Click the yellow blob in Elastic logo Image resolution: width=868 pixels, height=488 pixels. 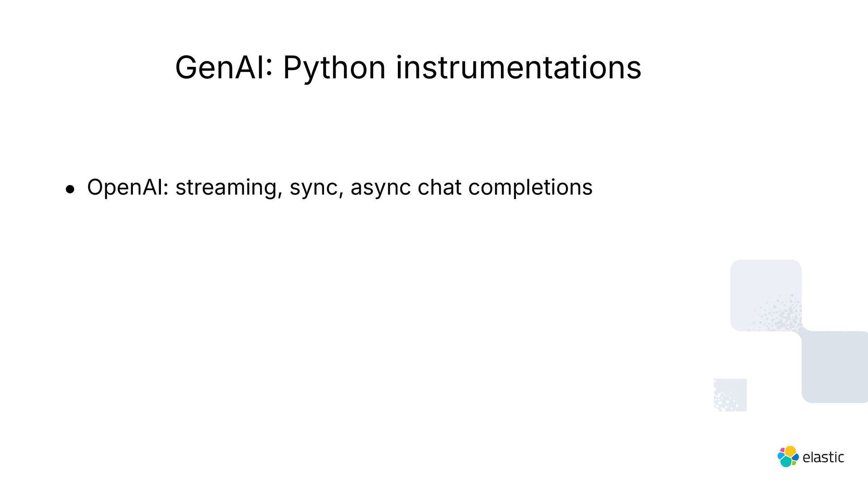pos(790,451)
